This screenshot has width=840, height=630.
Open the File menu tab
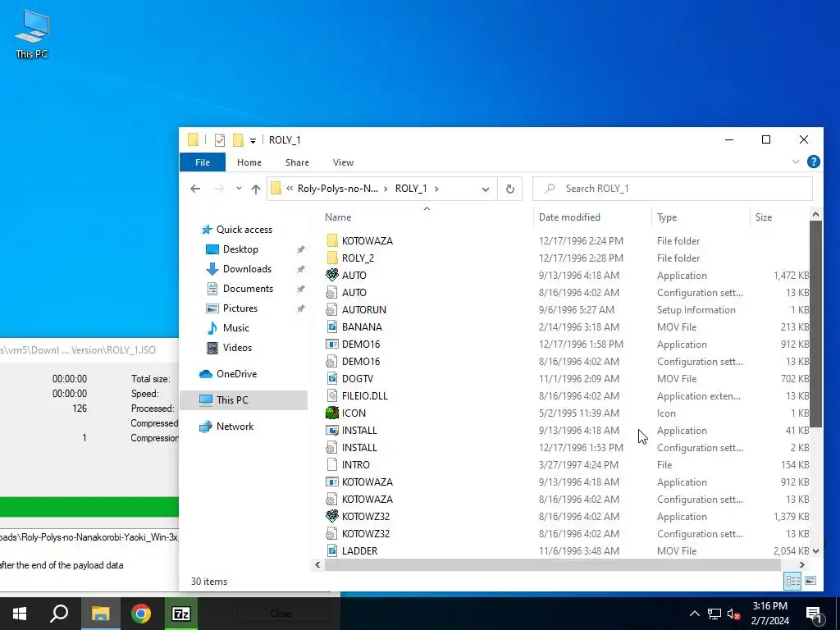click(x=203, y=162)
